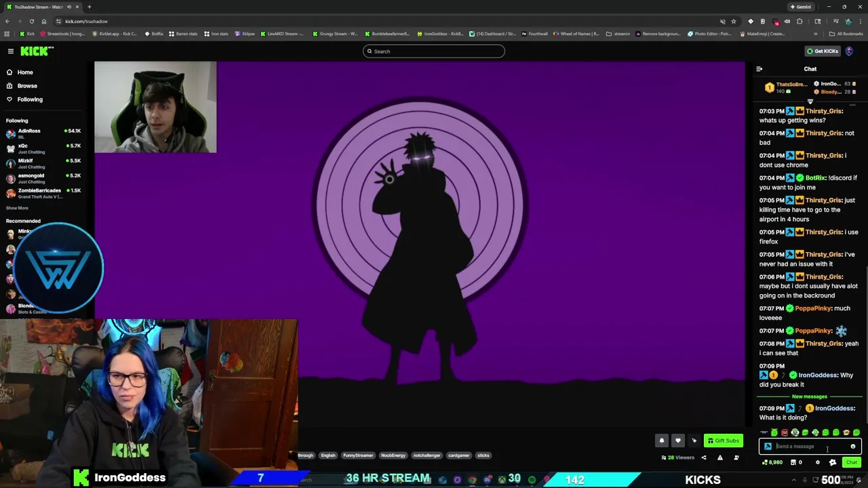The height and width of the screenshot is (488, 868).
Task: Show hidden system tray icons
Action: coord(794,480)
